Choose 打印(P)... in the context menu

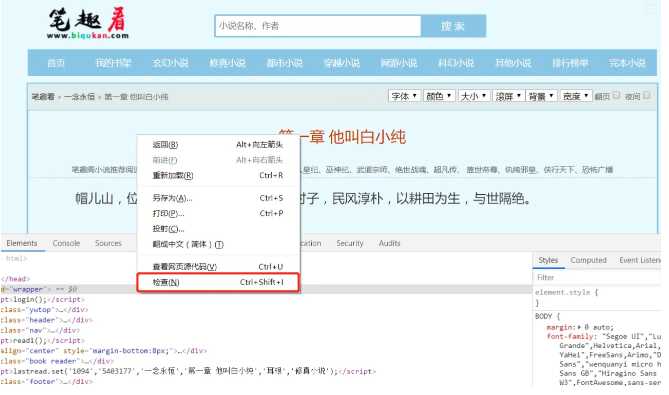pos(218,213)
